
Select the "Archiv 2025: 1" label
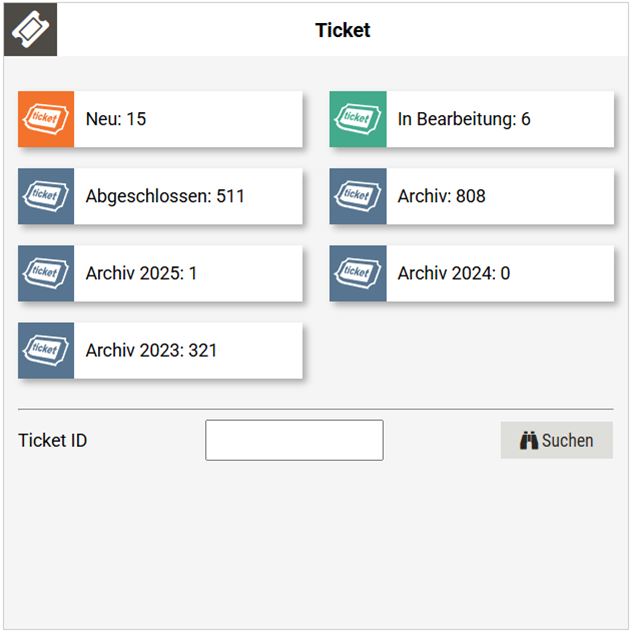(141, 273)
